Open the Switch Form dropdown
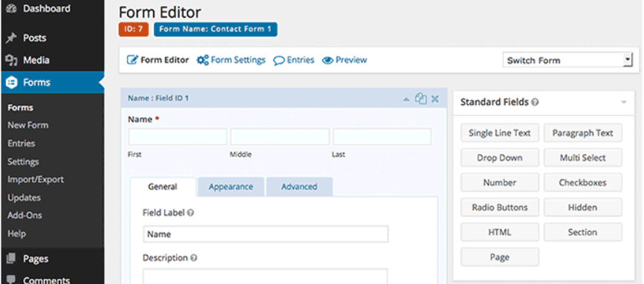Screen dimensions: 644x284 coord(567,60)
